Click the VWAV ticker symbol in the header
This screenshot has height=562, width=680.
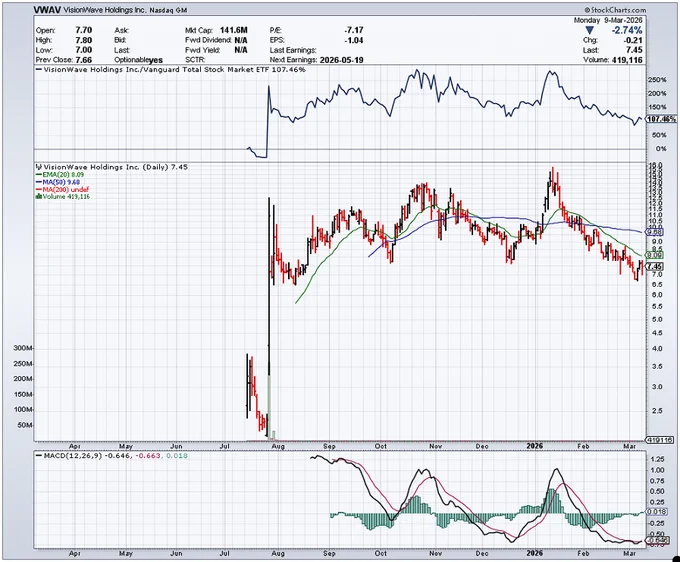pyautogui.click(x=47, y=10)
